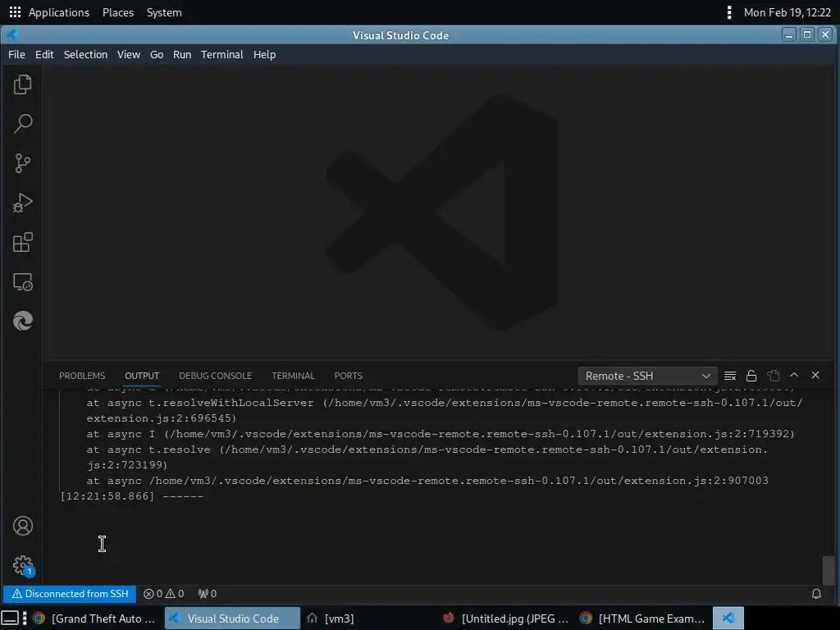Click the VS Code icon at taskbar right
This screenshot has height=630, width=840.
click(728, 619)
